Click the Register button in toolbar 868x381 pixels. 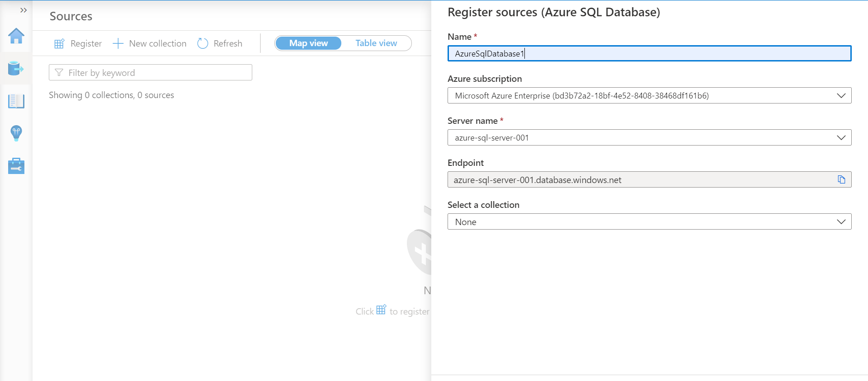click(x=78, y=43)
